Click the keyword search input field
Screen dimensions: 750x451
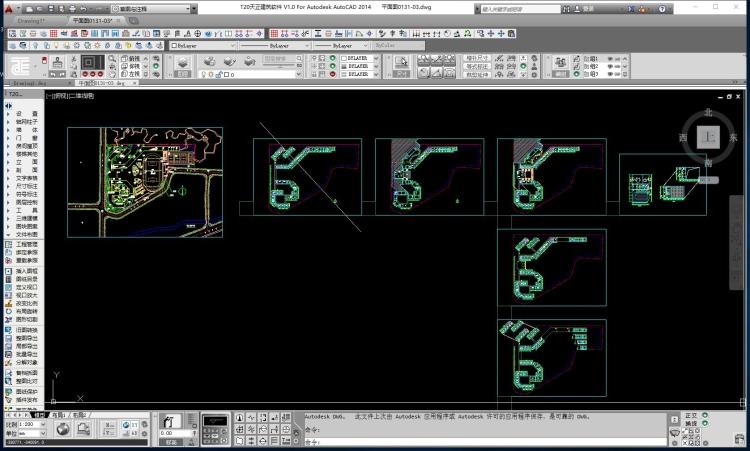(520, 9)
